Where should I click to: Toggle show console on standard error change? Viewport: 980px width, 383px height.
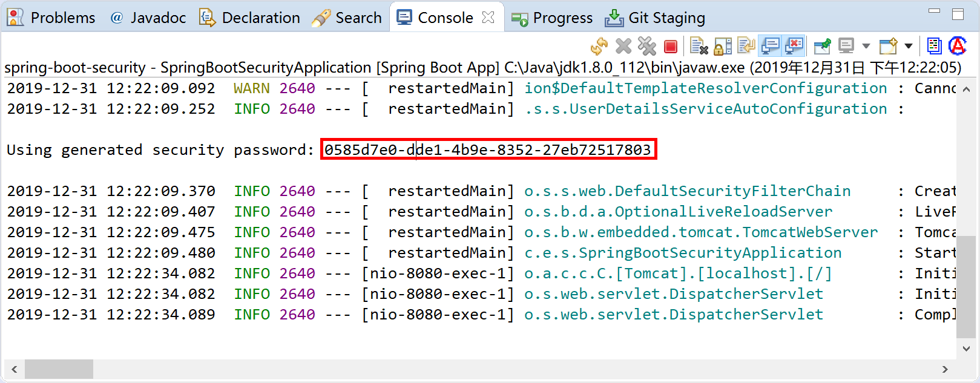pyautogui.click(x=794, y=47)
